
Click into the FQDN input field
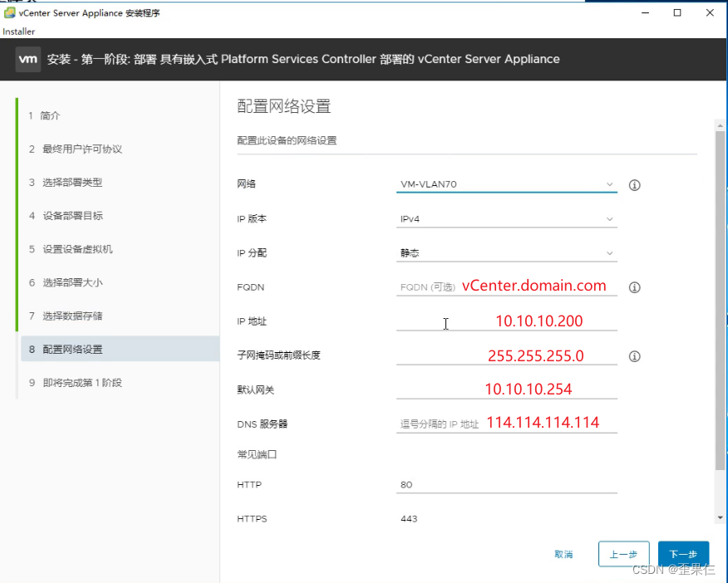point(507,287)
